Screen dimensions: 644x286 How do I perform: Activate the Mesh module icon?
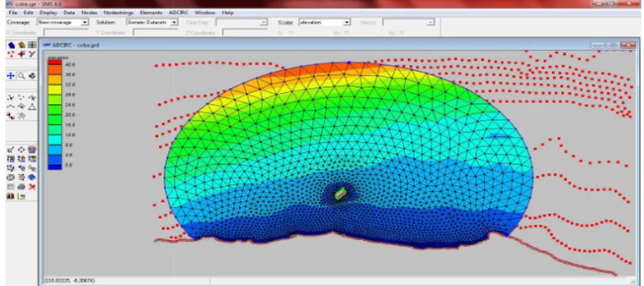tap(11, 45)
